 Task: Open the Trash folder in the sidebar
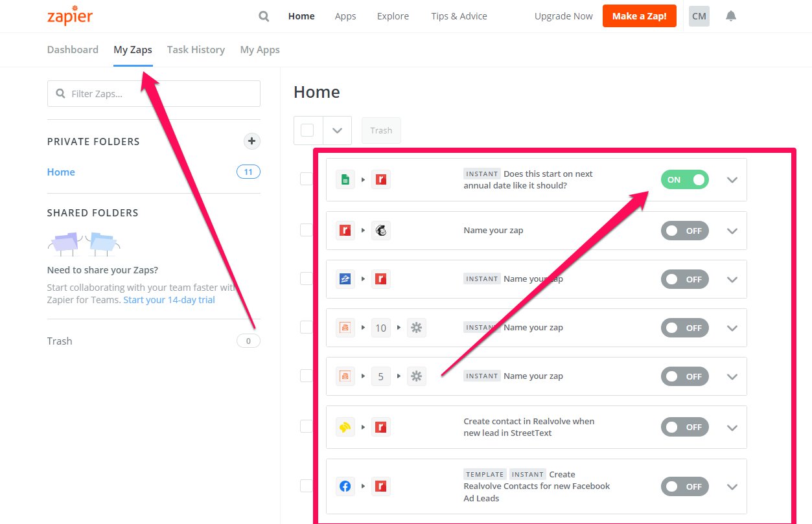tap(60, 341)
